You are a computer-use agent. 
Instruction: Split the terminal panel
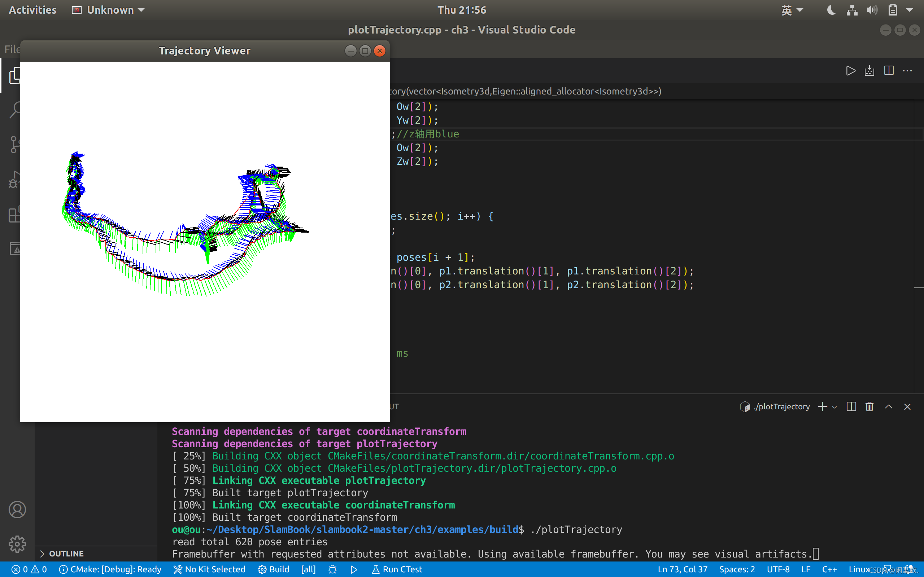[851, 407]
